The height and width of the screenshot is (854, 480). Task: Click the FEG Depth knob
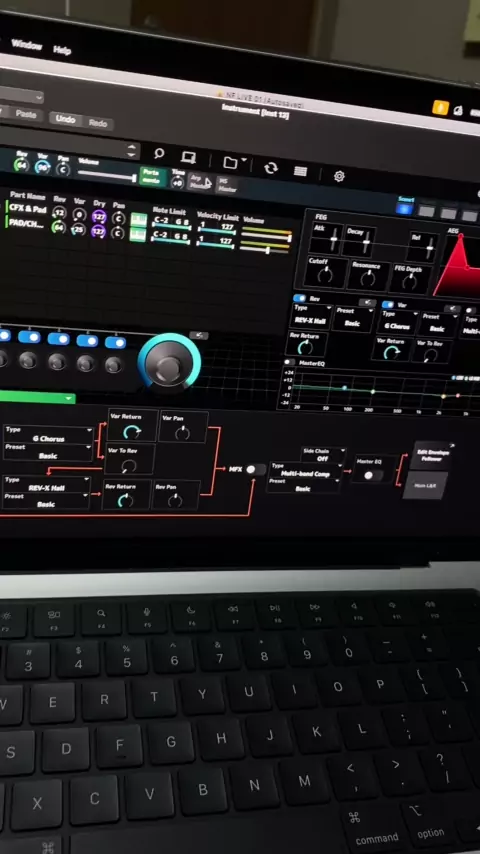410,281
